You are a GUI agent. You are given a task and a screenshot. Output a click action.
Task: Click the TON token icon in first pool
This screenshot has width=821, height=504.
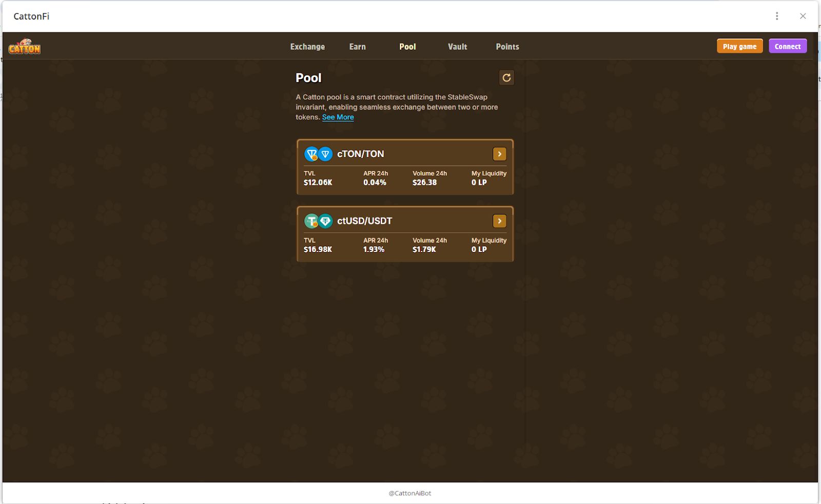tap(325, 154)
